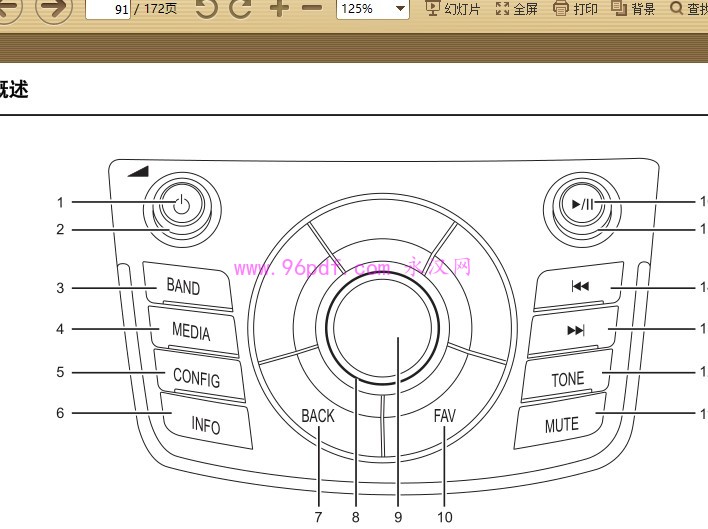Open the search tool (查找)

coord(688,9)
